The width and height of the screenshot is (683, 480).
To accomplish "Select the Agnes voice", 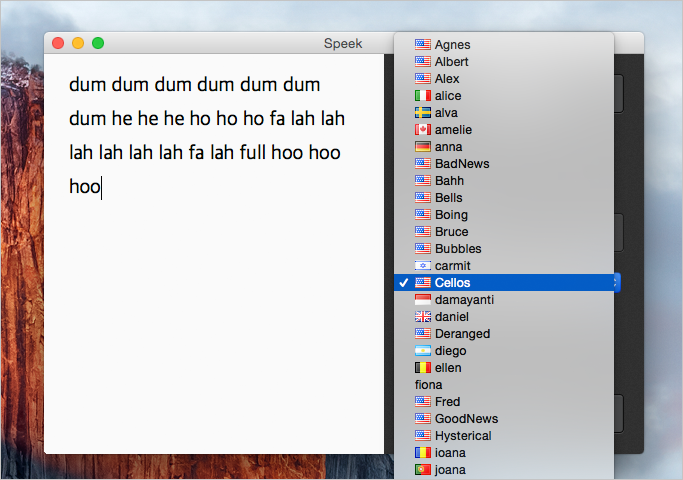I will (x=504, y=44).
